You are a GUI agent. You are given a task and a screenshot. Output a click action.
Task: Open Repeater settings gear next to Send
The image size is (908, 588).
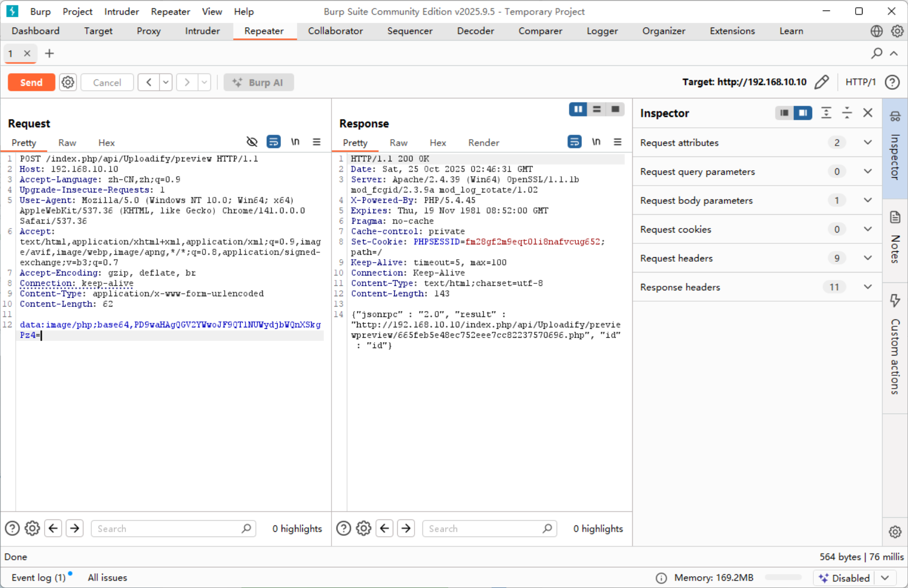68,82
